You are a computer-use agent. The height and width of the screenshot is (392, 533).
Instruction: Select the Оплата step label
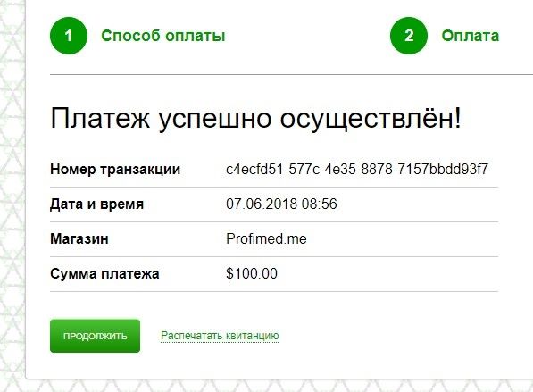471,36
